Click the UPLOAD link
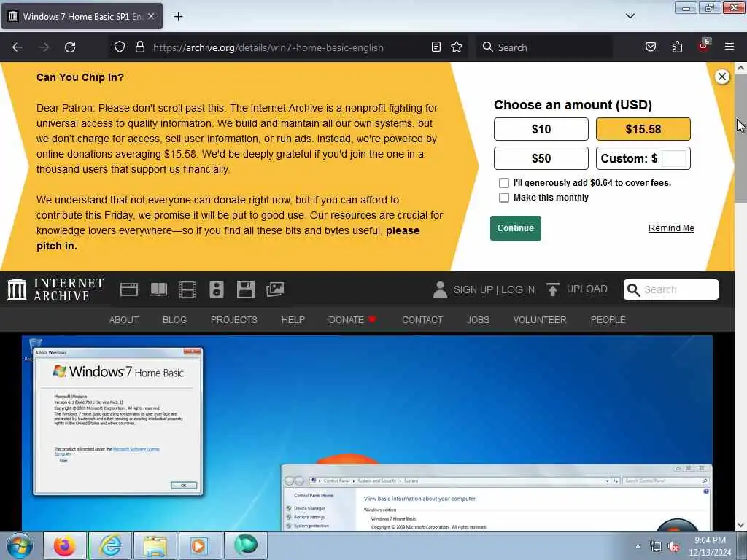 tap(577, 289)
